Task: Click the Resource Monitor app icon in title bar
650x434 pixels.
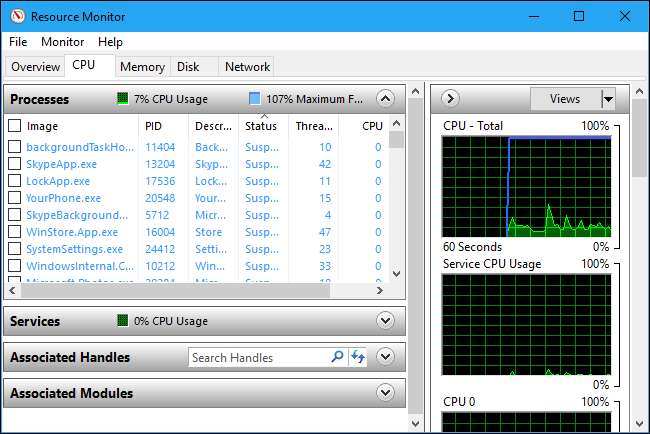Action: tap(16, 16)
